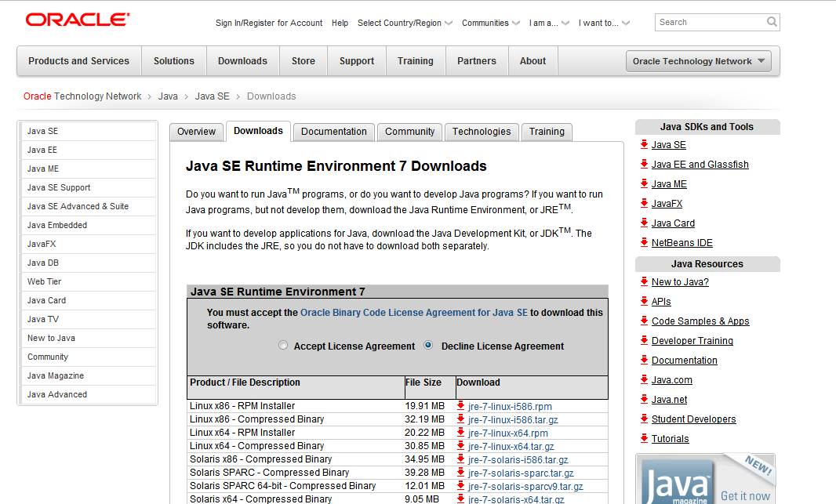The height and width of the screenshot is (504, 836).
Task: Click the download icon beside Tutorials
Action: [644, 438]
